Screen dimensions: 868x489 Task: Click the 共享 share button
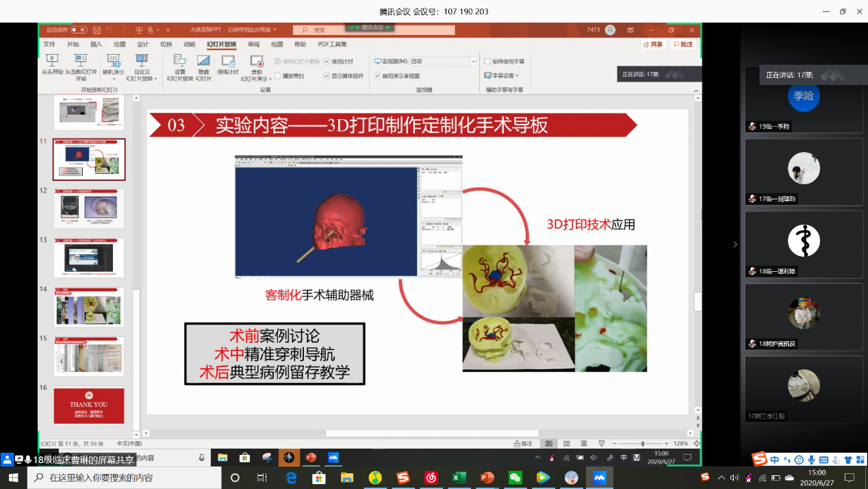[x=653, y=45]
